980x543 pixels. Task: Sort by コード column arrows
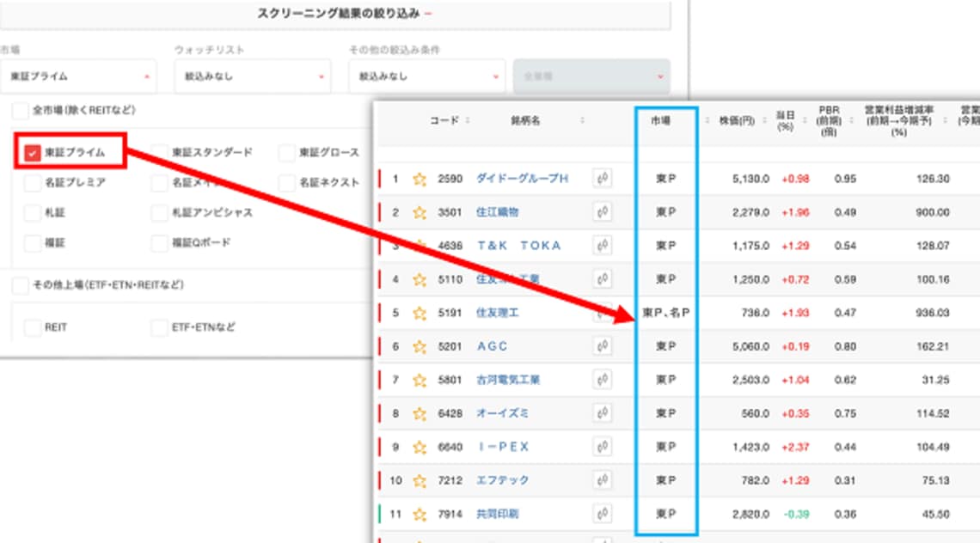coord(468,120)
